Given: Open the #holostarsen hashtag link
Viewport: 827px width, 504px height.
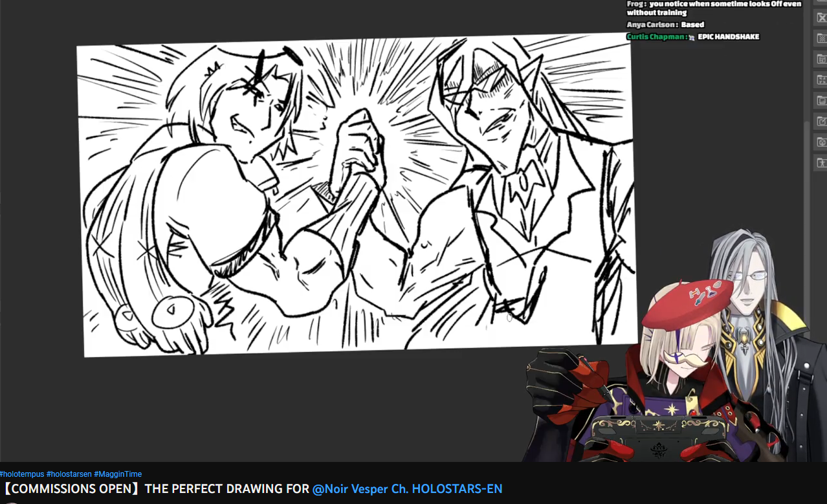Looking at the screenshot, I should click(69, 474).
